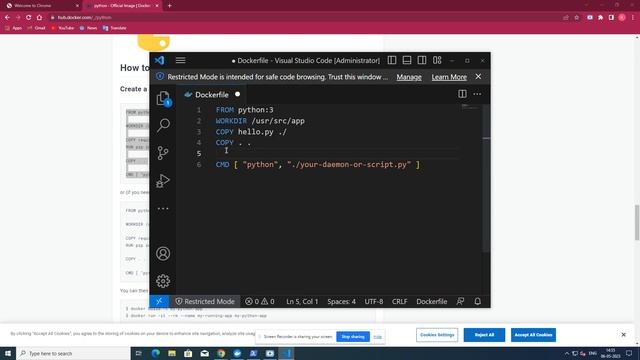Screen dimensions: 640x360
Task: Select the python Official Image Docker tab
Action: (x=122, y=6)
